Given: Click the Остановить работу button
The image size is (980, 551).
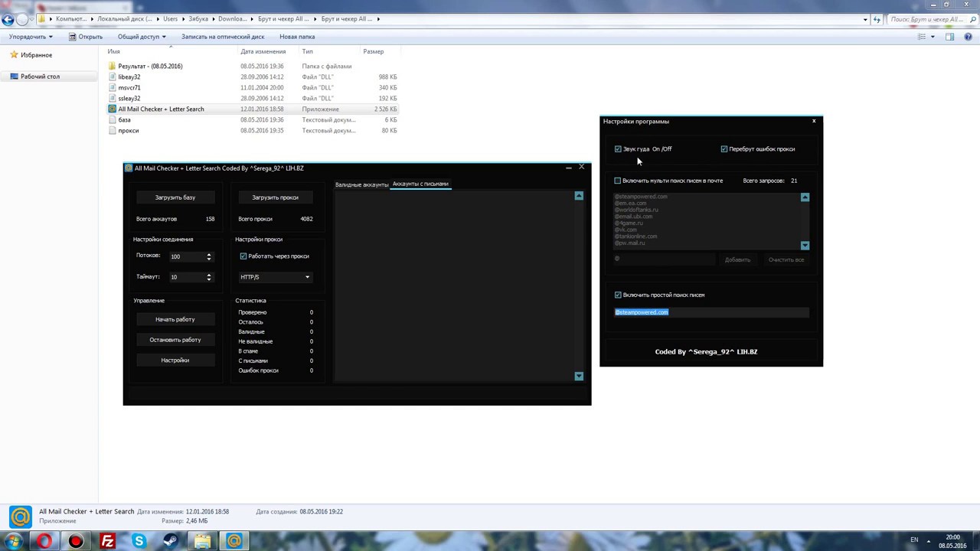Looking at the screenshot, I should 175,340.
